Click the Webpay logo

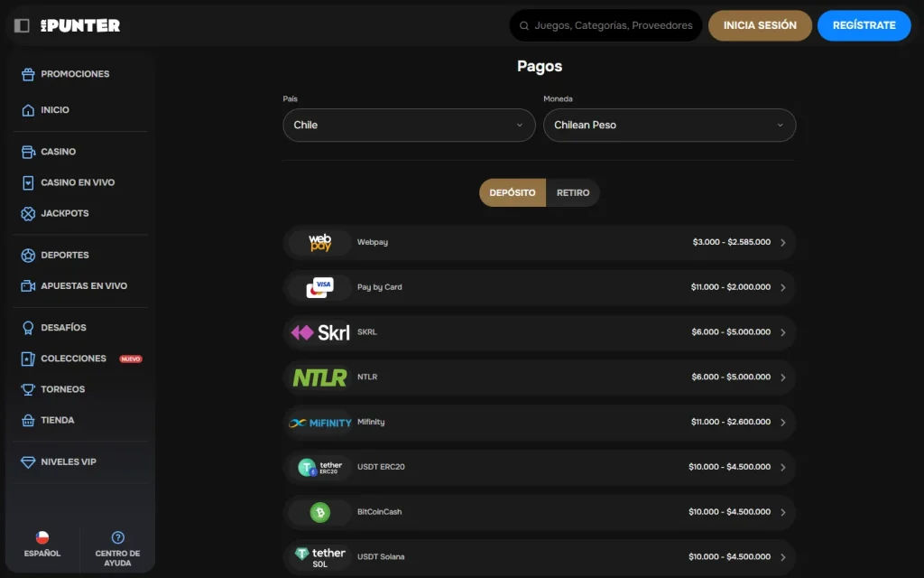tap(320, 242)
